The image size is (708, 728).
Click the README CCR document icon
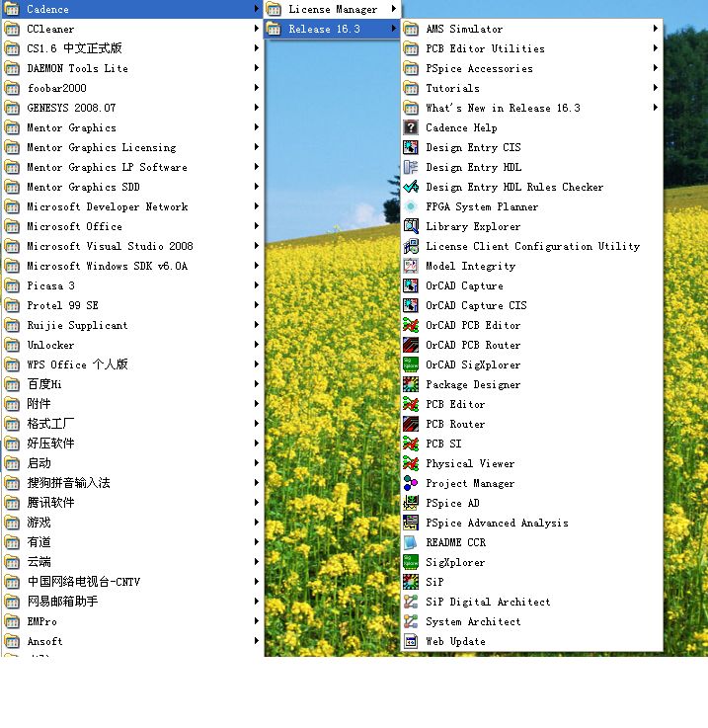(x=411, y=542)
